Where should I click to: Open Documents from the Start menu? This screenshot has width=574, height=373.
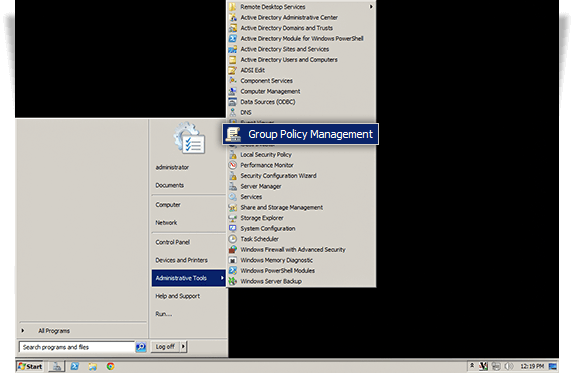click(x=169, y=185)
